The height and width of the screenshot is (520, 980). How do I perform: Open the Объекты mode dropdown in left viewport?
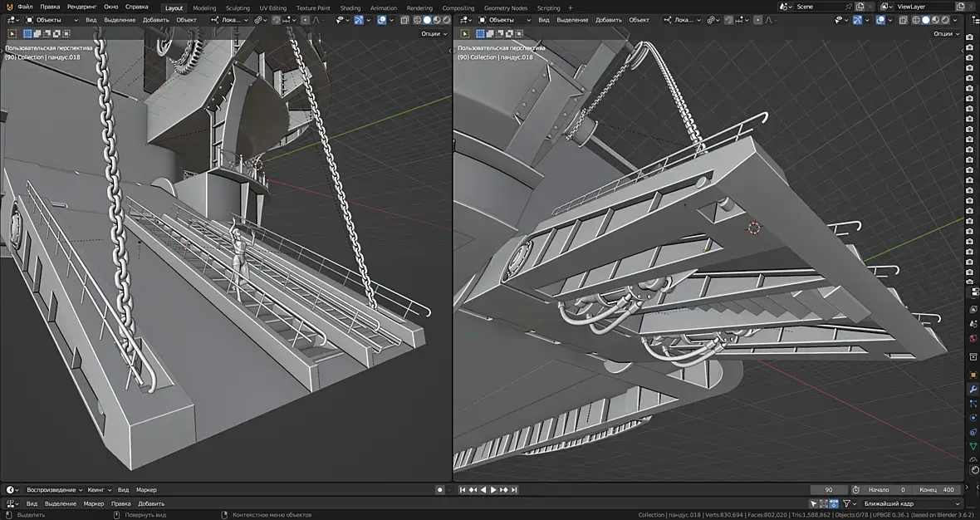48,20
